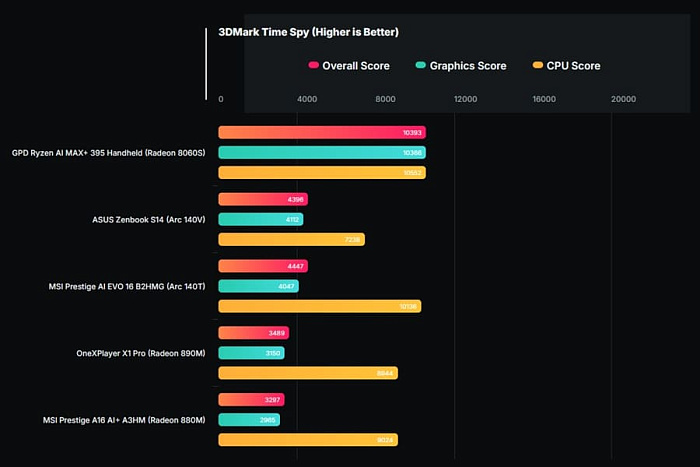Click the MSI EVO 16 overall bar 4447
The width and height of the screenshot is (700, 467).
[x=263, y=266]
